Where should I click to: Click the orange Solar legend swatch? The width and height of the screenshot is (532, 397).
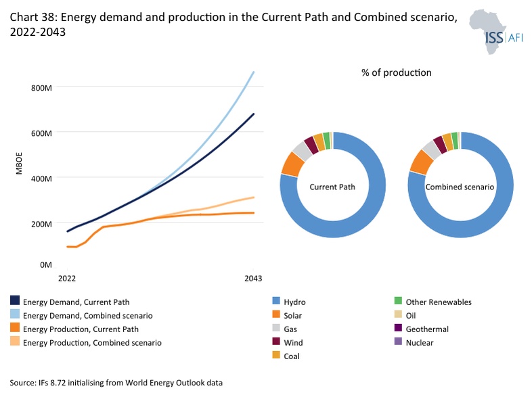tap(276, 314)
